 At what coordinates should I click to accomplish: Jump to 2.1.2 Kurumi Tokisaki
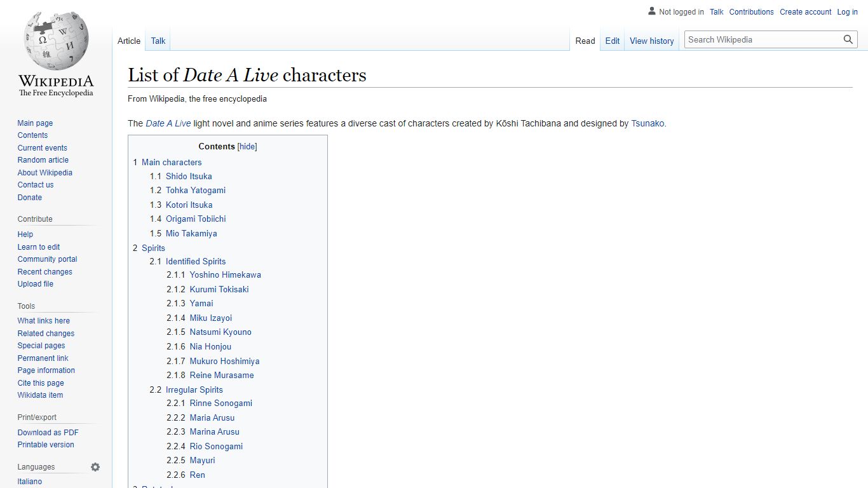coord(208,289)
